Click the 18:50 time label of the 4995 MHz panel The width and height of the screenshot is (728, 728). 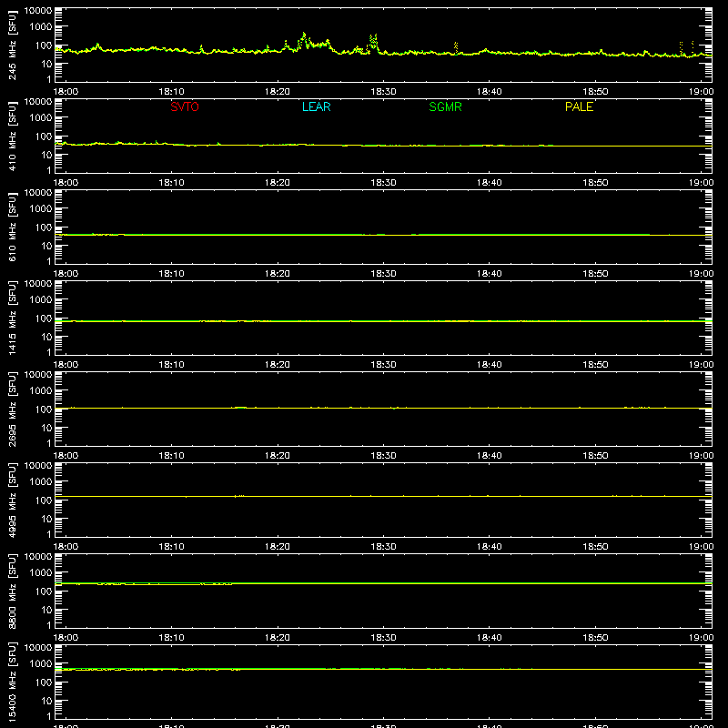coord(595,547)
